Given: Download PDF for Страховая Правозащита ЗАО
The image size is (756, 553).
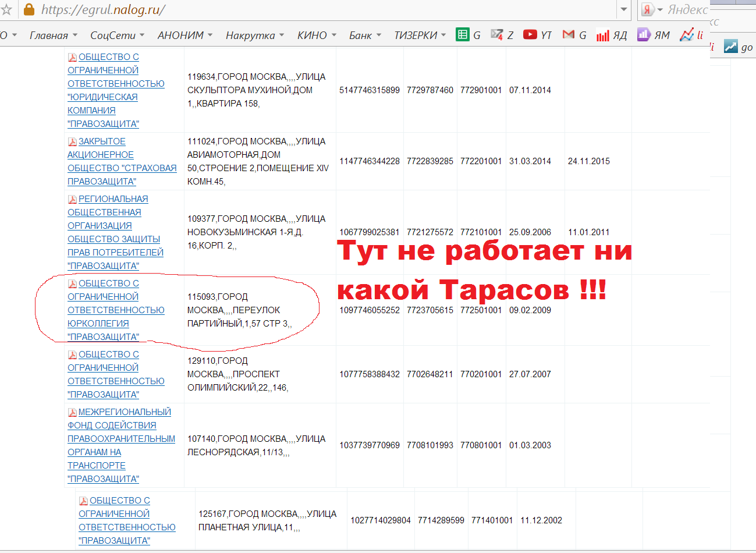Looking at the screenshot, I should tap(73, 141).
